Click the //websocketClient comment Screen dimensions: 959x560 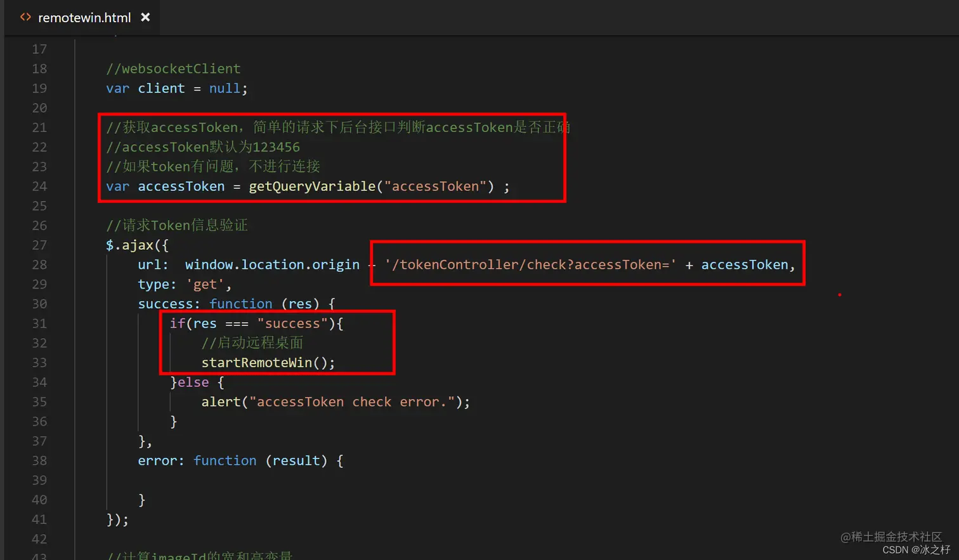[173, 68]
